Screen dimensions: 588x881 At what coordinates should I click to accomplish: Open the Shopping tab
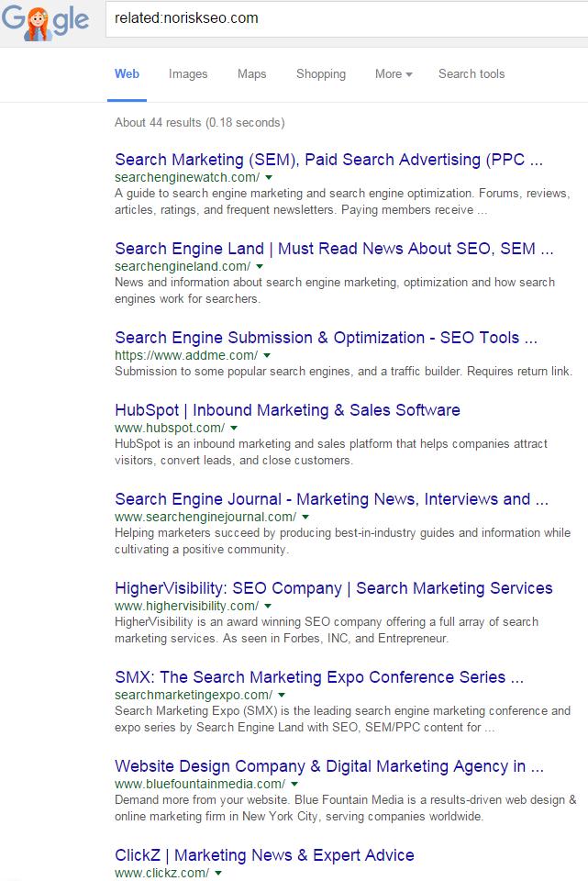pyautogui.click(x=320, y=74)
